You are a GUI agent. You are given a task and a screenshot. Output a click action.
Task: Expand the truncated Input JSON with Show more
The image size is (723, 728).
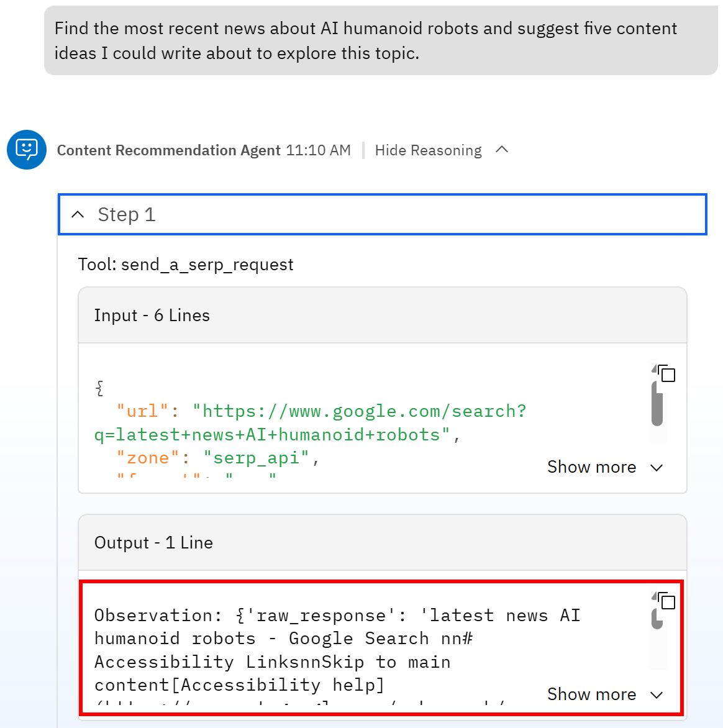click(x=591, y=466)
